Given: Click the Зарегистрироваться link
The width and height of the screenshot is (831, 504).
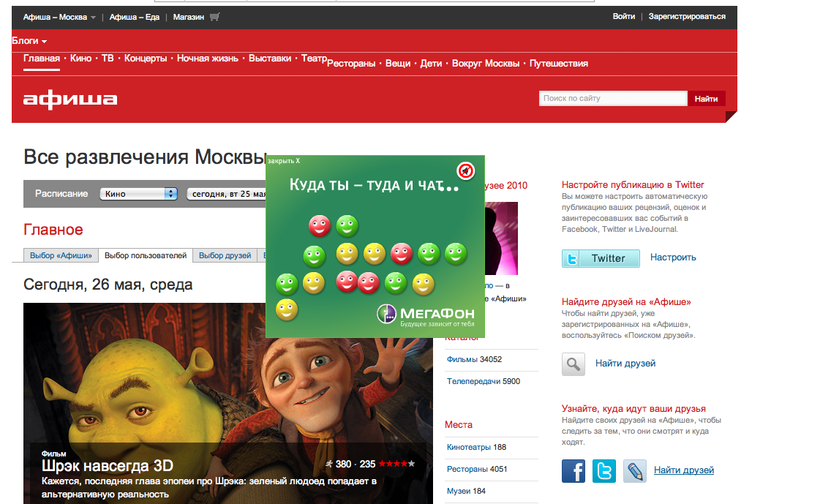Looking at the screenshot, I should (687, 16).
